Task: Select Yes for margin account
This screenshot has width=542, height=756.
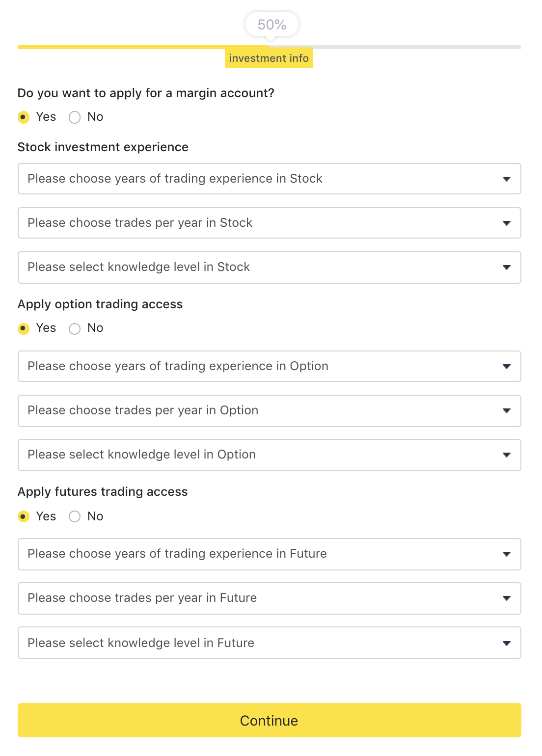Action: (x=24, y=117)
